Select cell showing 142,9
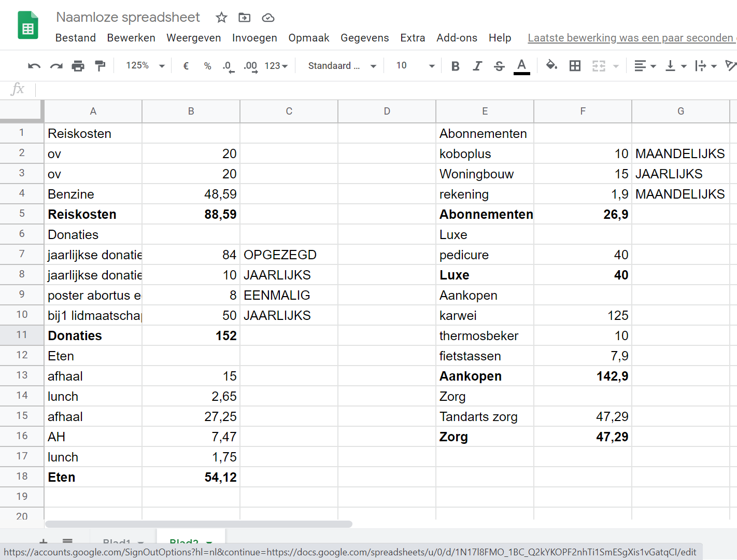737x560 pixels. point(583,376)
